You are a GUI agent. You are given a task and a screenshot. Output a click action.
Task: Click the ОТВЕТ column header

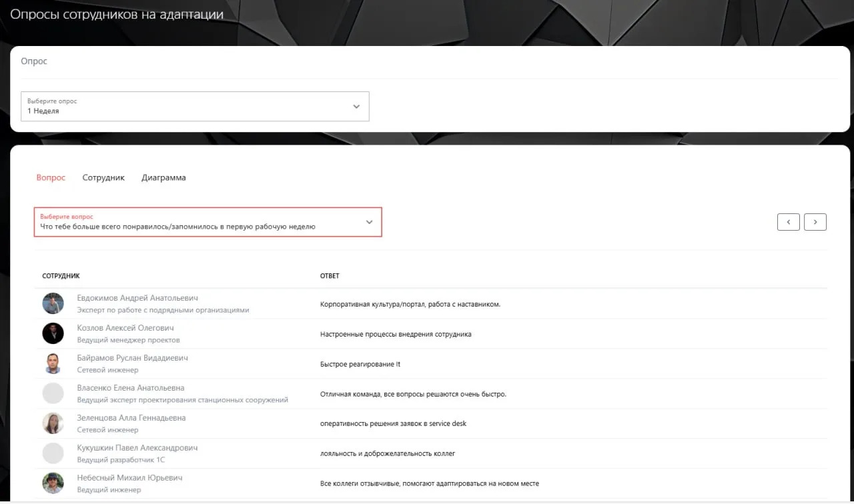(330, 276)
